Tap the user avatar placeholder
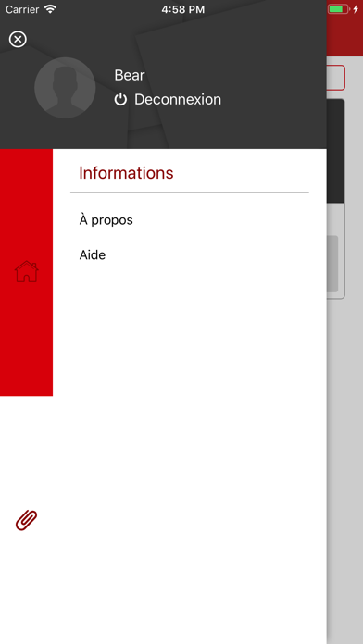Image resolution: width=363 pixels, height=644 pixels. 65,88
